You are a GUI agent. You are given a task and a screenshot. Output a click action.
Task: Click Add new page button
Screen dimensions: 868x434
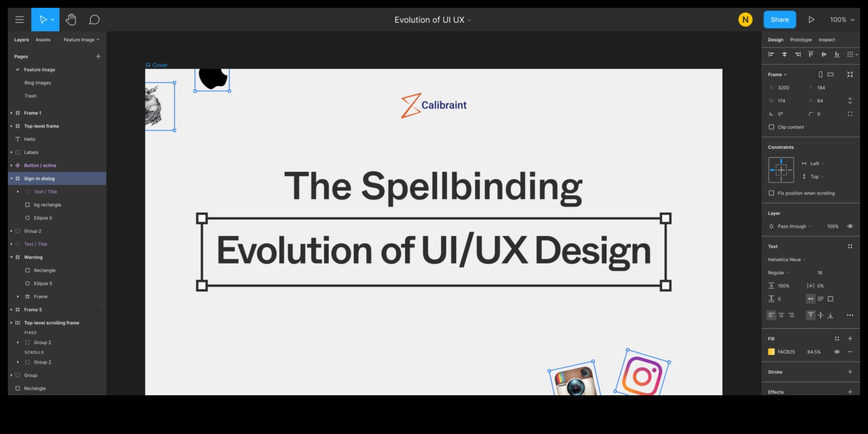(x=99, y=56)
